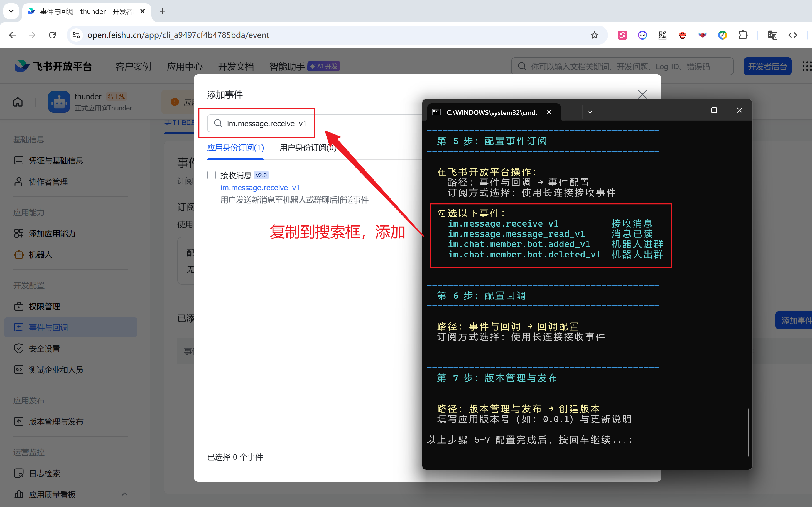The width and height of the screenshot is (812, 507).
Task: Click the terminal window vertical scrollbar
Action: [x=748, y=432]
